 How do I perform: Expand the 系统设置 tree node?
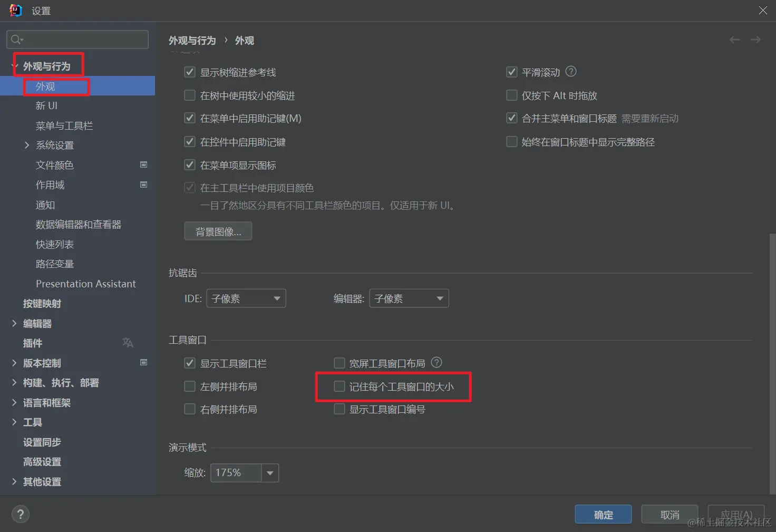point(27,145)
